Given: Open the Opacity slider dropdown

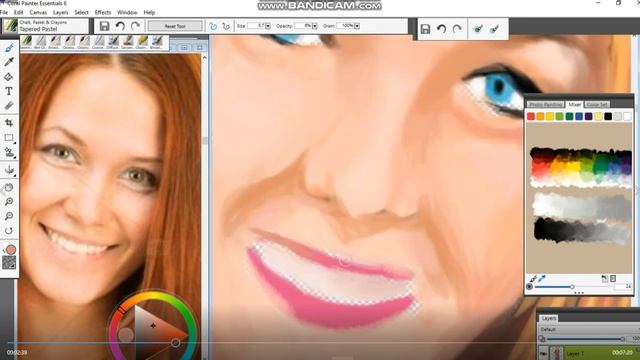Looking at the screenshot, I should pyautogui.click(x=315, y=26).
